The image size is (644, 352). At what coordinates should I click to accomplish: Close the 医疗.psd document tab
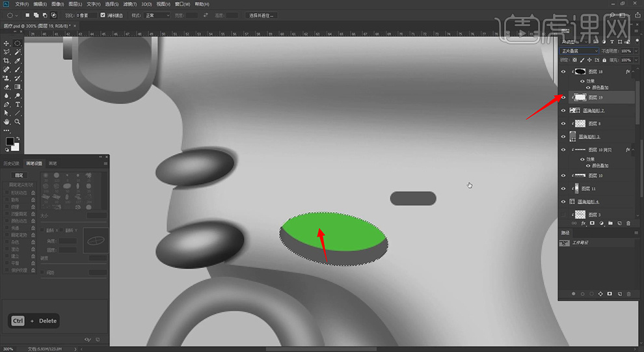coord(75,26)
